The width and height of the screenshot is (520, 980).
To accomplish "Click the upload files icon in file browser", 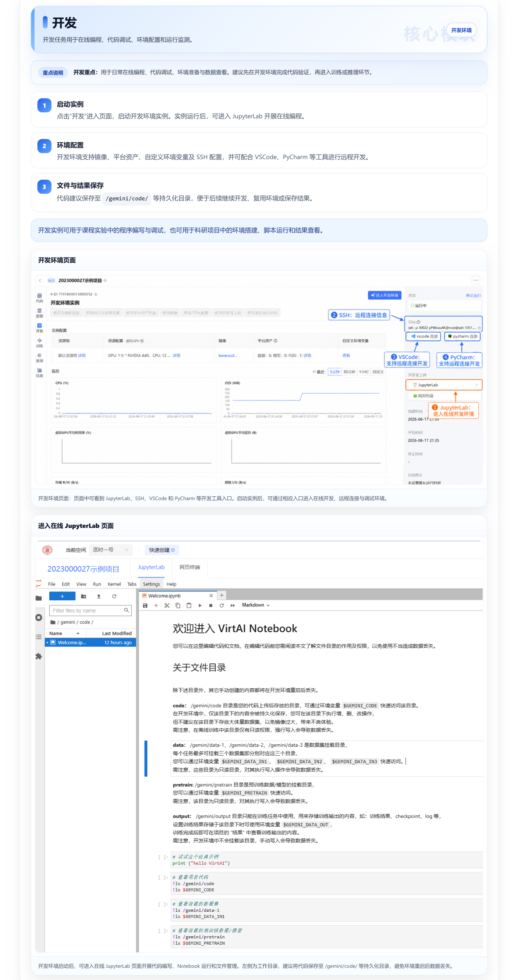I will point(99,596).
